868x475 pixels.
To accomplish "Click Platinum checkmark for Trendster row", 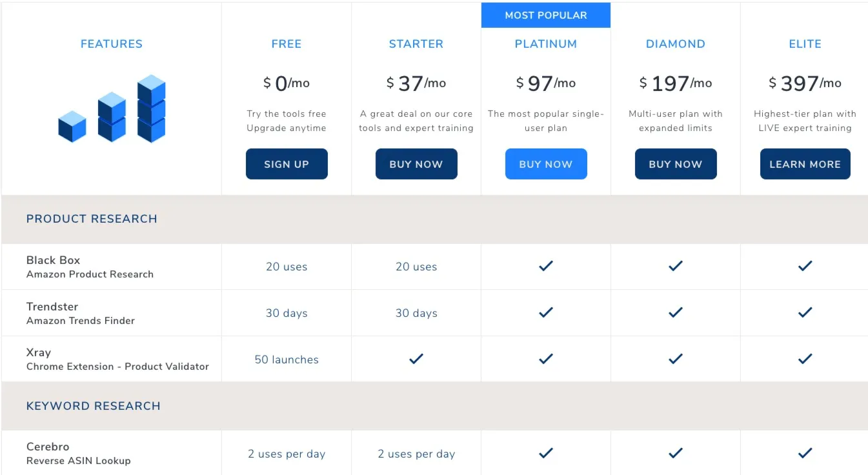I will (x=546, y=312).
